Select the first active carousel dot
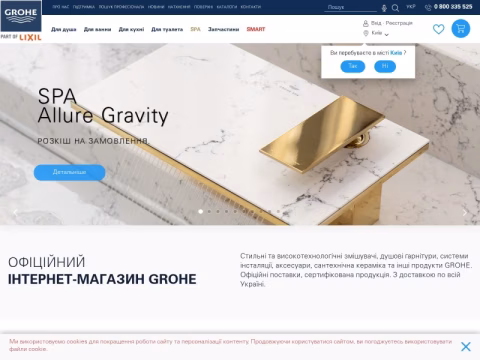The image size is (480, 360). [x=201, y=211]
